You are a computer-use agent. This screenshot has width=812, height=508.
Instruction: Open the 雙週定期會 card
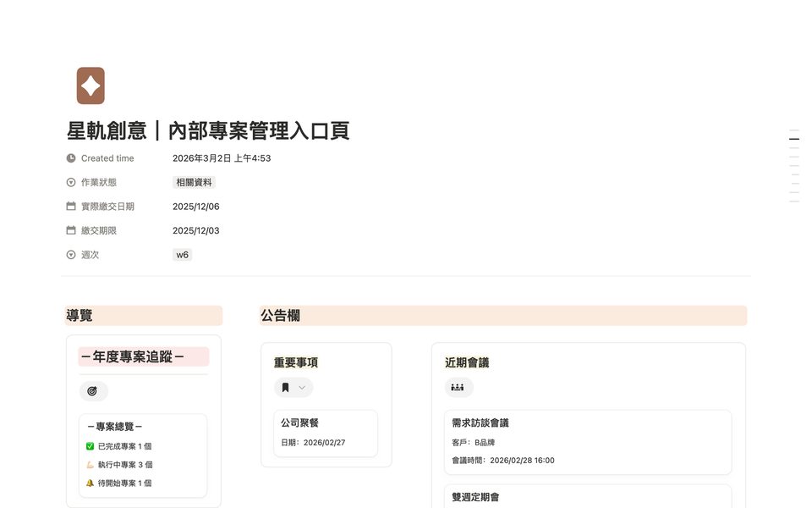pyautogui.click(x=588, y=497)
